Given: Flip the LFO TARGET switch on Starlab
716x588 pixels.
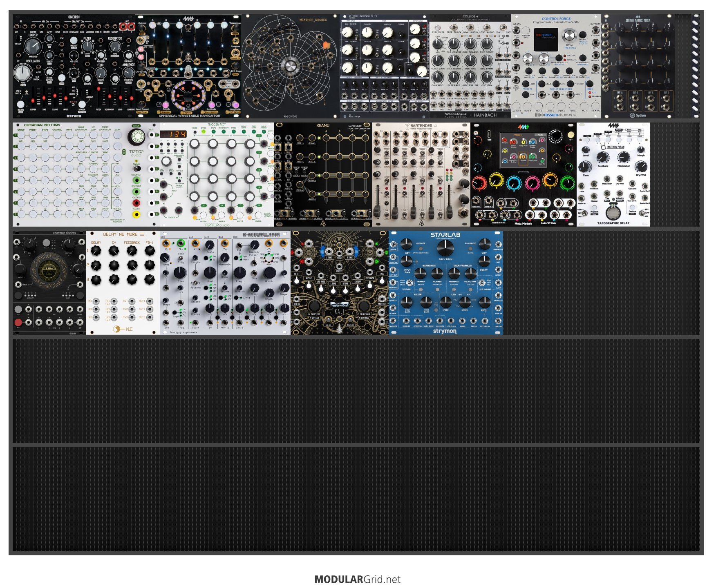Looking at the screenshot, I should pos(482,283).
